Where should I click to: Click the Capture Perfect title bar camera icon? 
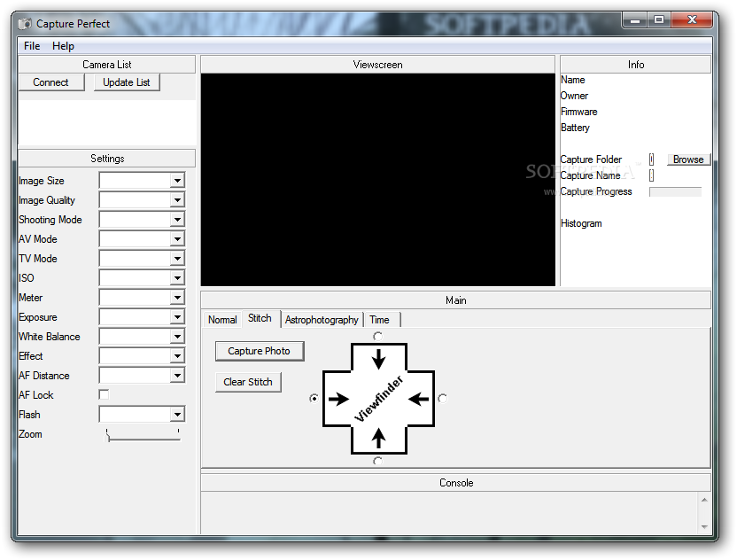pos(25,24)
